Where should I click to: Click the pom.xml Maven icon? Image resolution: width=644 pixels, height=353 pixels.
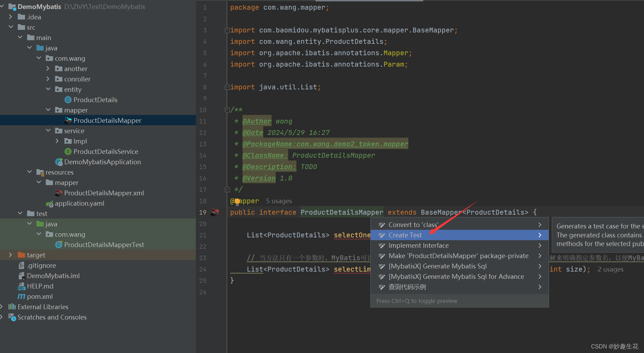coord(21,296)
